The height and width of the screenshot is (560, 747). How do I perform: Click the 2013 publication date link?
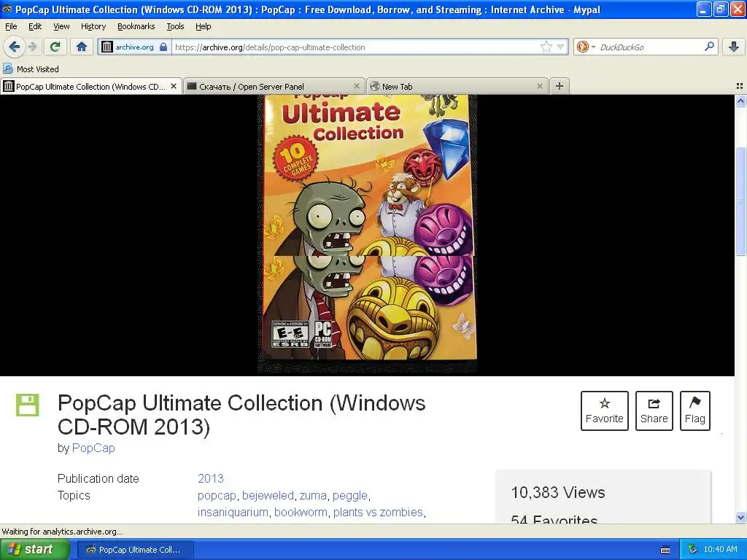[211, 478]
